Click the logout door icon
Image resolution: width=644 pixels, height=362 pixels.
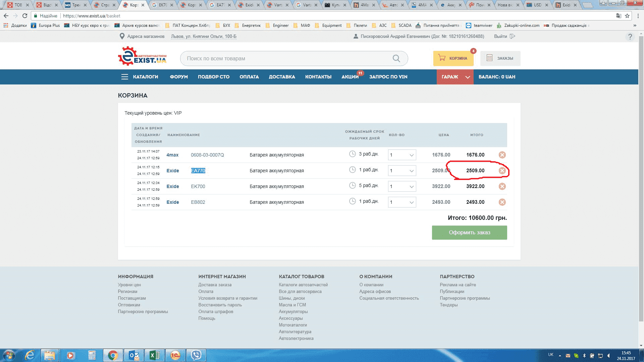pos(512,36)
